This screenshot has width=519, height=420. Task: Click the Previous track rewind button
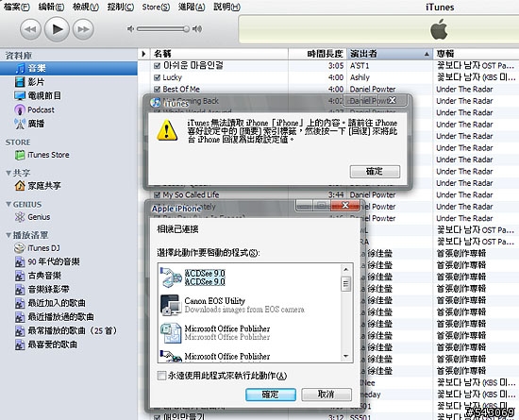click(30, 29)
